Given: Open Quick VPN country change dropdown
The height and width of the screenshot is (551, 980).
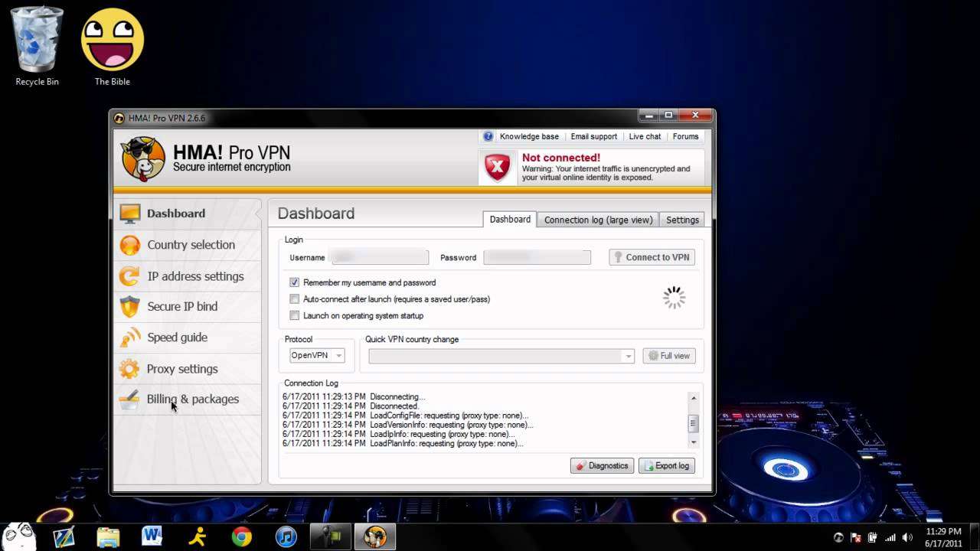Looking at the screenshot, I should [501, 356].
